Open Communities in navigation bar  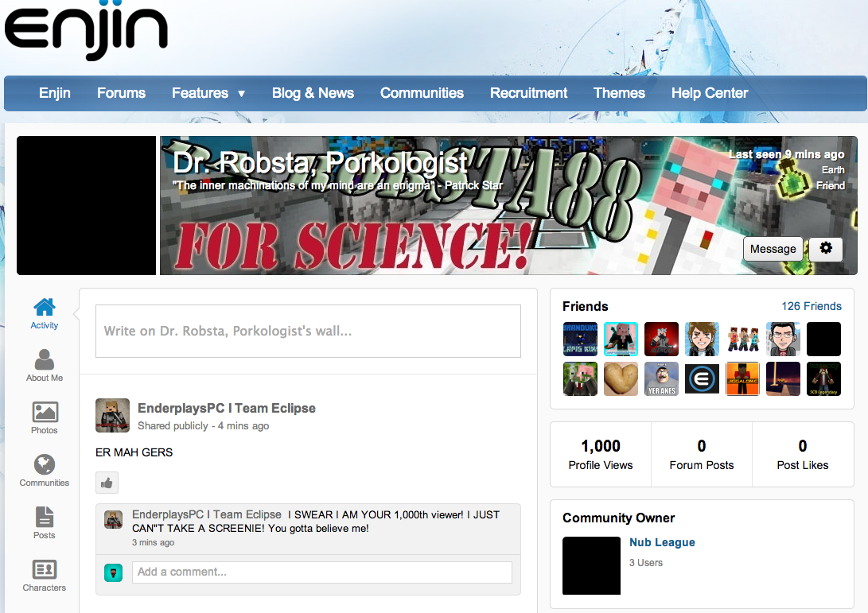point(422,93)
